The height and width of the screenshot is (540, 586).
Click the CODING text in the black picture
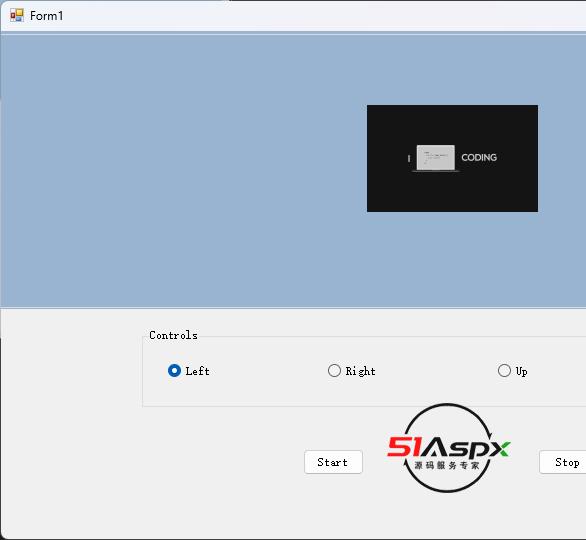[479, 157]
